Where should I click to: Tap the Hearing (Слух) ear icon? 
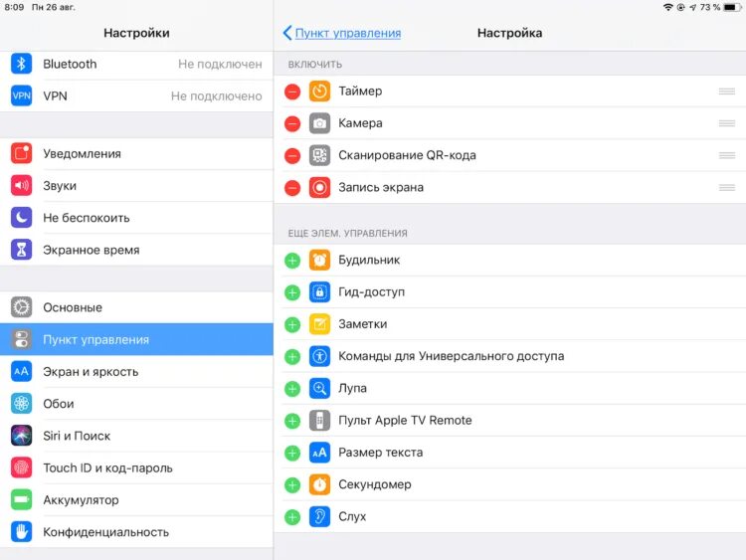tap(319, 516)
